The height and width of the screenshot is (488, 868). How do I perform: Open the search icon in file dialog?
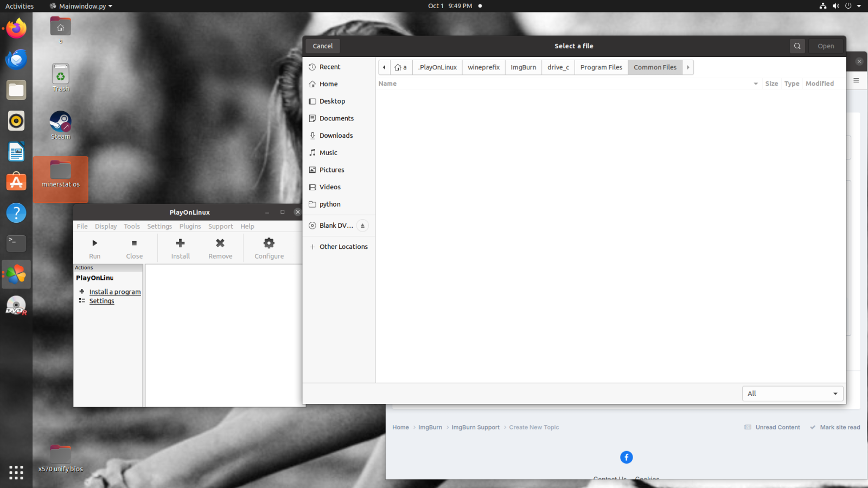click(x=797, y=46)
